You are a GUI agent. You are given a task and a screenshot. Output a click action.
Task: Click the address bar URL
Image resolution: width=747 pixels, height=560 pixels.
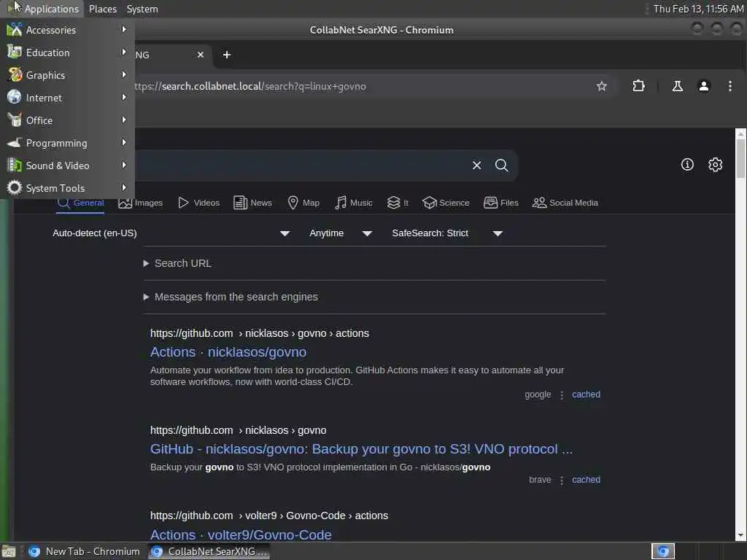pos(250,86)
